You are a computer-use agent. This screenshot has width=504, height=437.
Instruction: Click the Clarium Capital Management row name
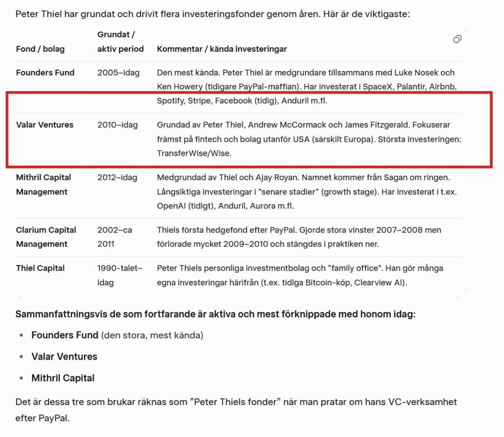(46, 237)
